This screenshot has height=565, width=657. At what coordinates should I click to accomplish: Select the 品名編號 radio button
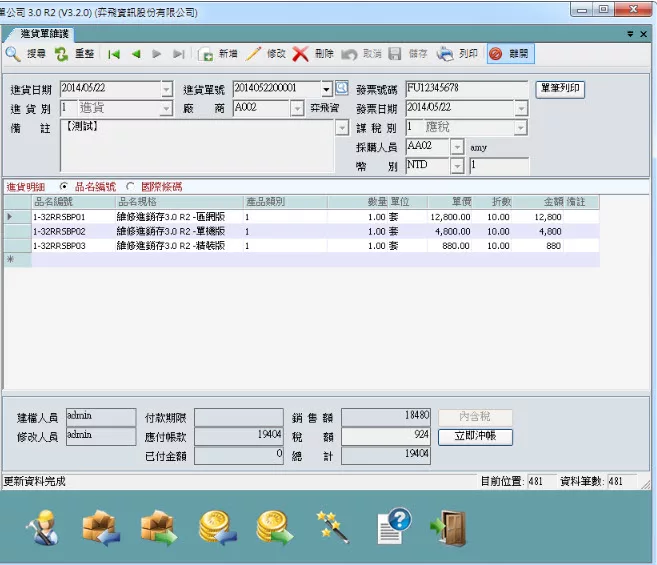(x=65, y=186)
